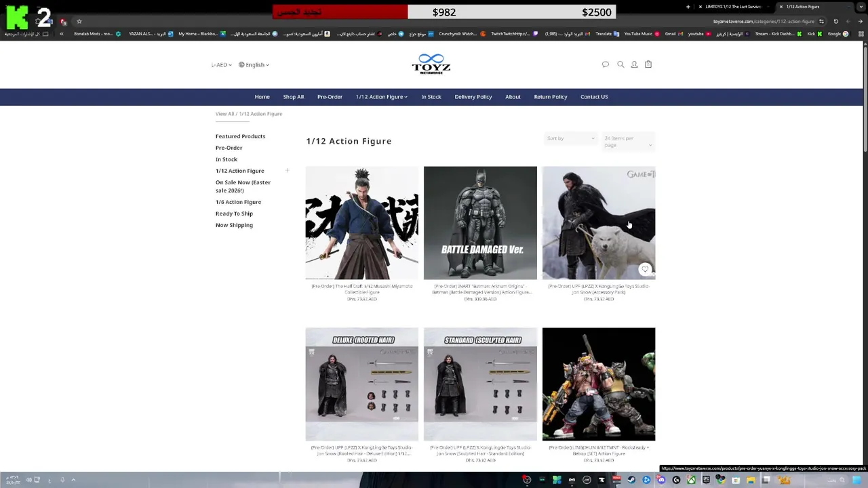Open Contact US nav item
This screenshot has width=868, height=488.
(594, 97)
